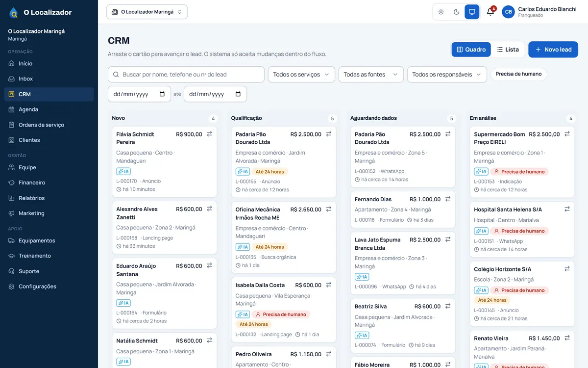Click move icon on Eduardo Araújo Santana card
The image size is (588, 368).
point(209,266)
